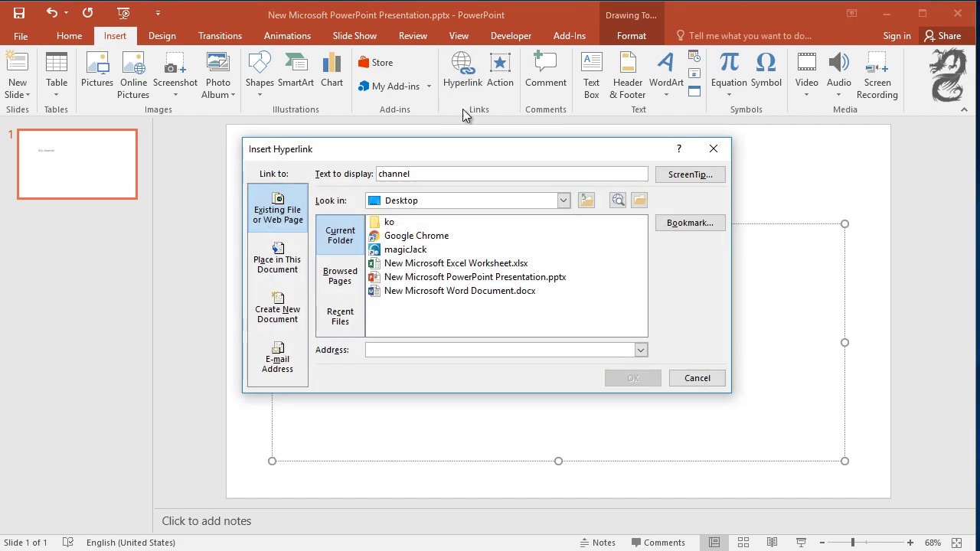Open the Undo history dropdown arrow

click(x=66, y=13)
